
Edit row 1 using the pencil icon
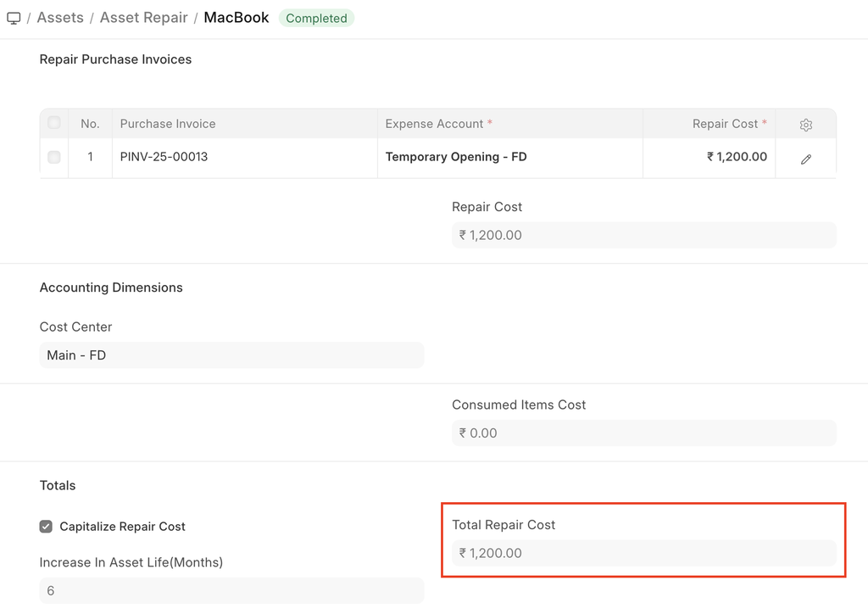[x=805, y=159]
